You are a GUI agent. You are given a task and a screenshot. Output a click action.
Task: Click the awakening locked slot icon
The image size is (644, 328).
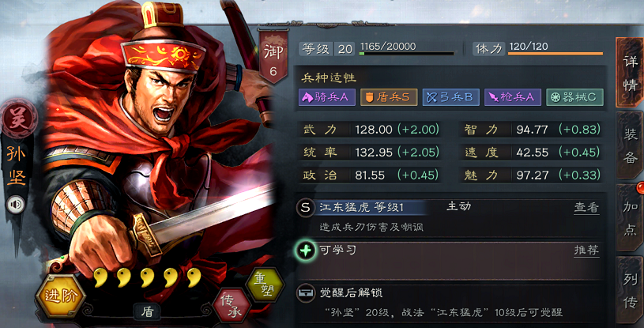pyautogui.click(x=306, y=293)
